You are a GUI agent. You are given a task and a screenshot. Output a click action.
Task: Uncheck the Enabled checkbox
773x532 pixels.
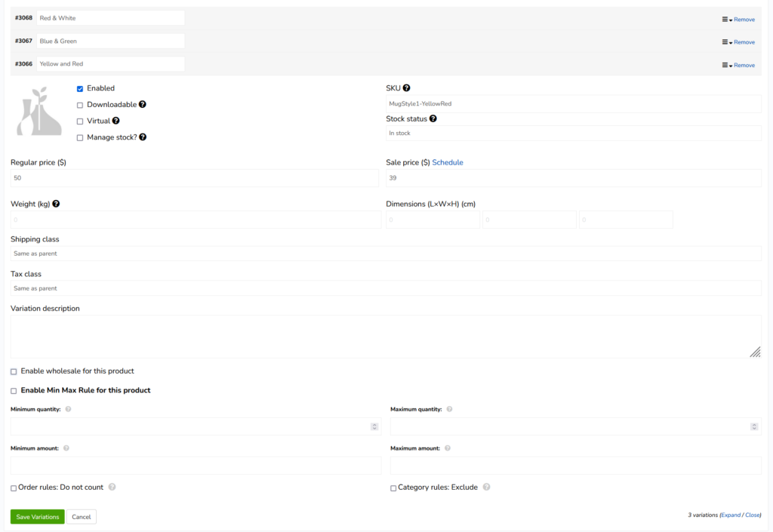(x=80, y=89)
